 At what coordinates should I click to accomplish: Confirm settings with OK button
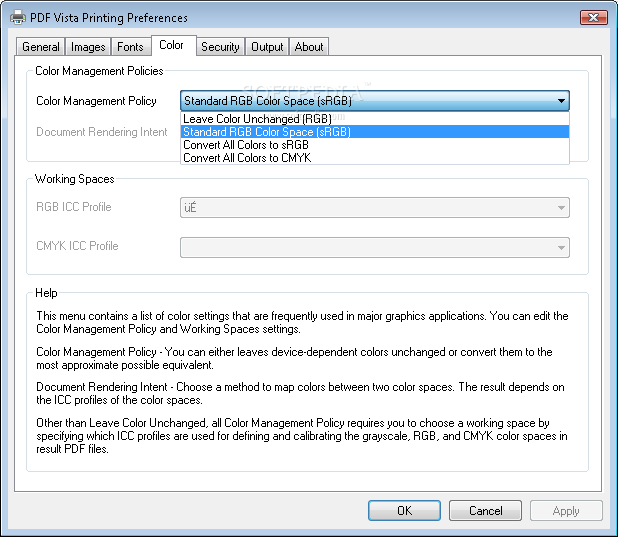(x=404, y=511)
